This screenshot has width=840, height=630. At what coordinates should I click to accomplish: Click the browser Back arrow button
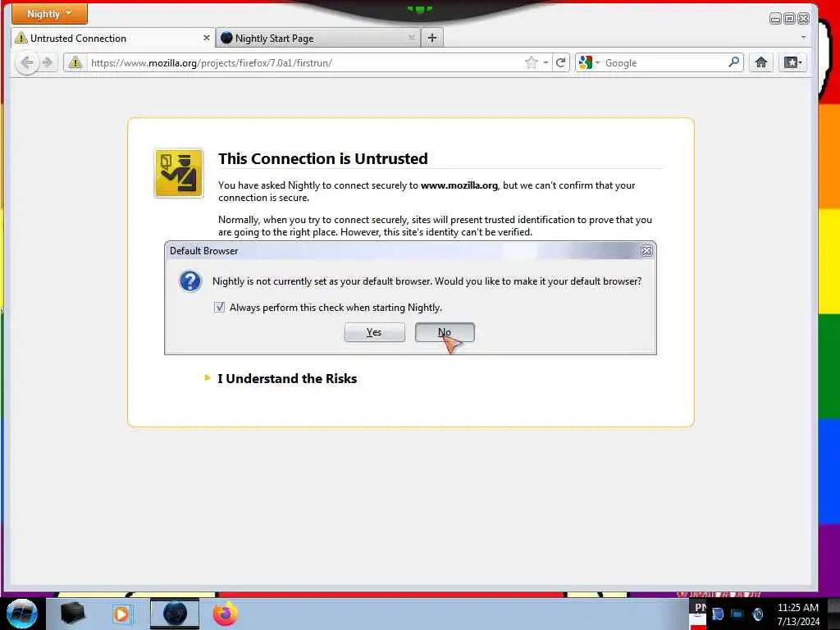point(27,62)
